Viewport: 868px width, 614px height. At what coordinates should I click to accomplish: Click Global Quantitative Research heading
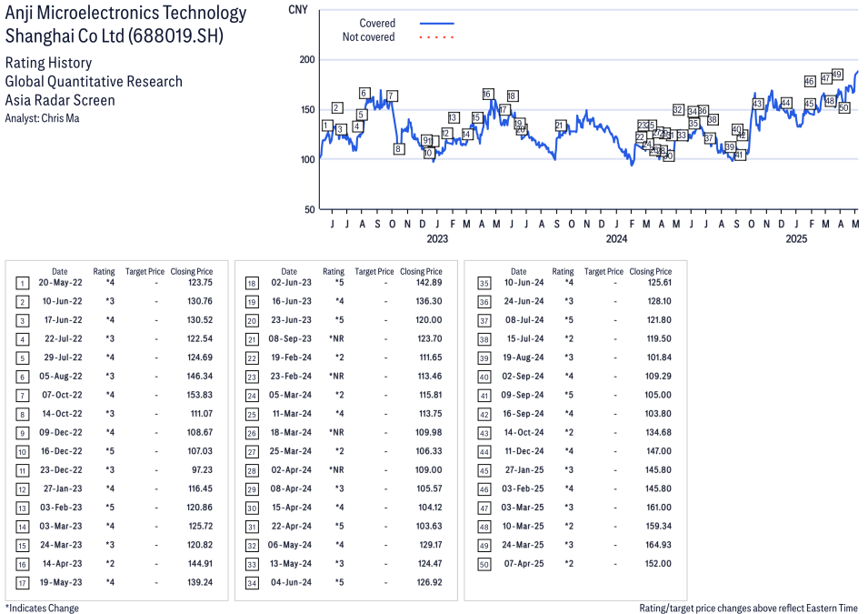[x=94, y=82]
